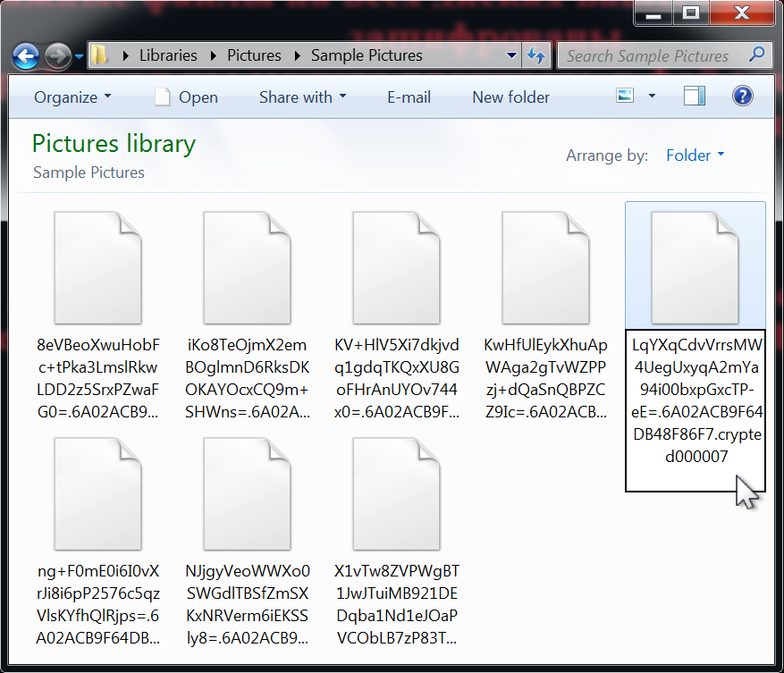Open the Arrange by Folder dropdown

[x=695, y=156]
